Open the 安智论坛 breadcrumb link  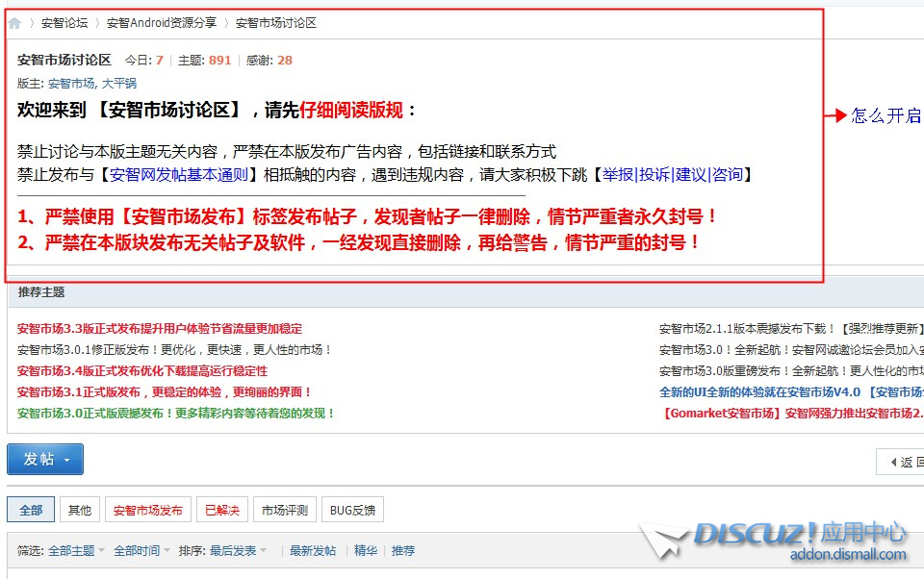[x=64, y=23]
